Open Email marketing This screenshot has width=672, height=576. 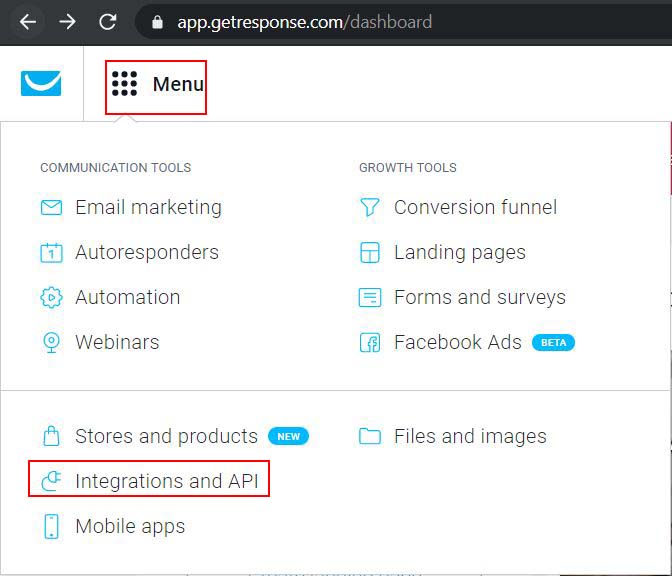pyautogui.click(x=148, y=207)
